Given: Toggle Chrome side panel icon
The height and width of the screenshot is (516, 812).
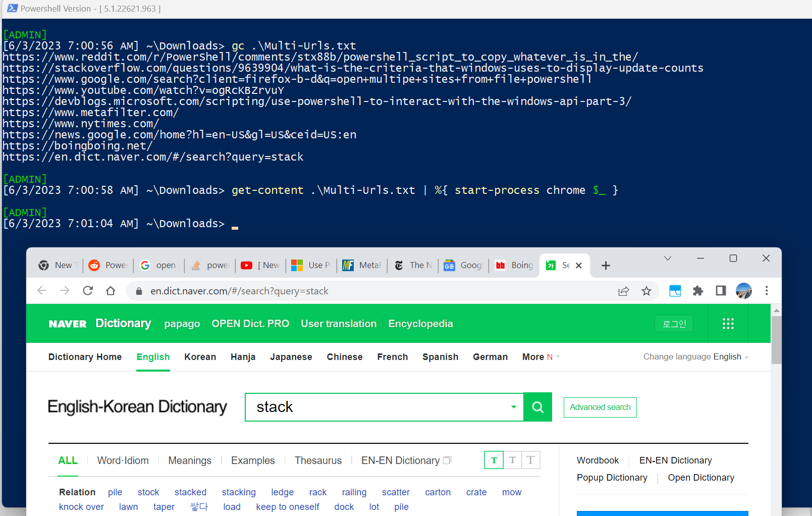Looking at the screenshot, I should pos(721,290).
